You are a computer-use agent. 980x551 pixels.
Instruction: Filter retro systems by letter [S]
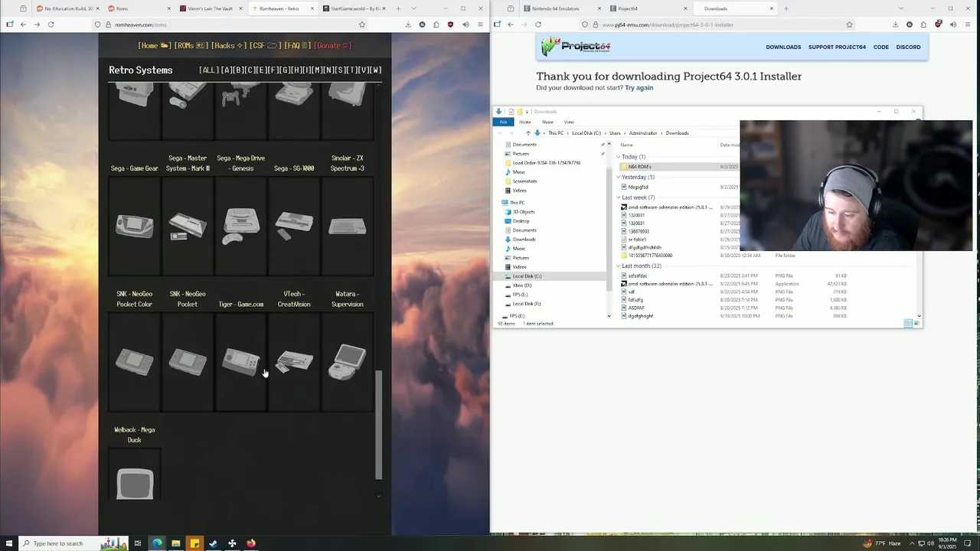coord(341,70)
